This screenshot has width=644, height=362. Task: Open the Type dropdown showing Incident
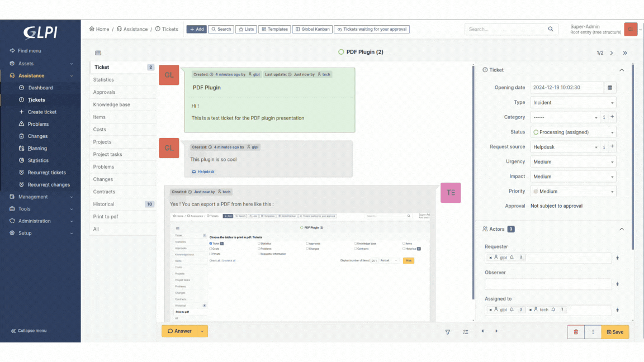click(572, 102)
